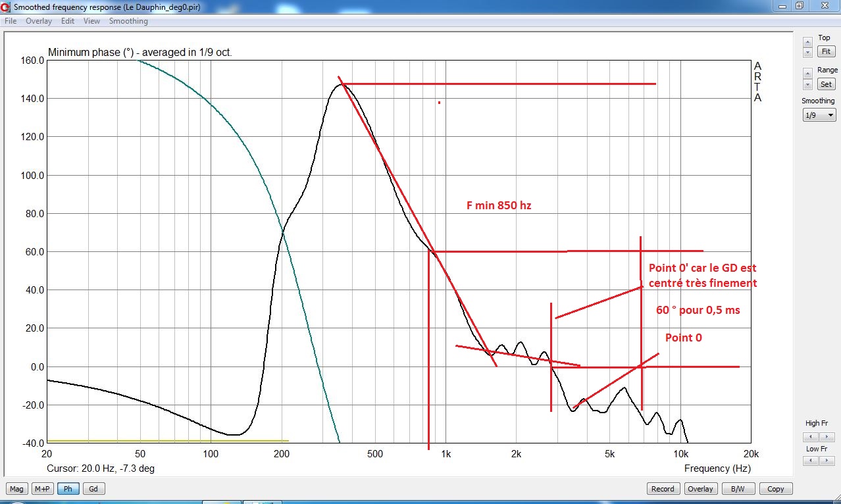Open the Overlay menu in menu bar
841x504 pixels.
[x=39, y=21]
